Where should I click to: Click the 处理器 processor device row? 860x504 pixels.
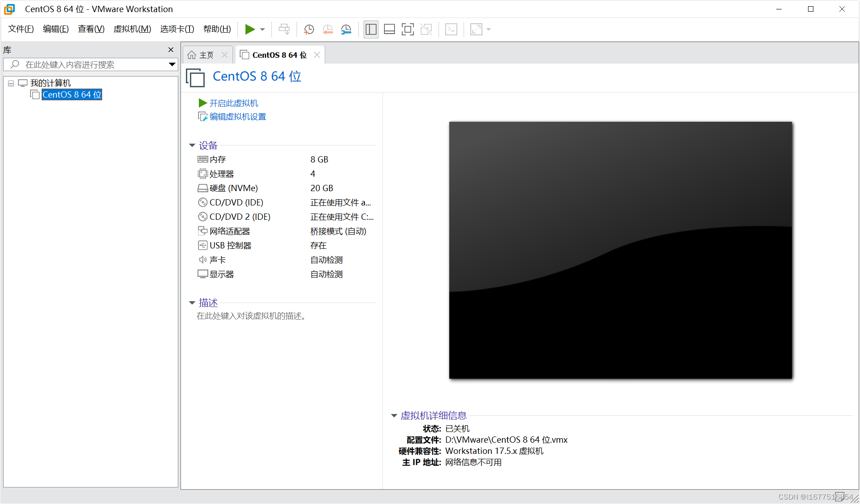click(x=286, y=174)
